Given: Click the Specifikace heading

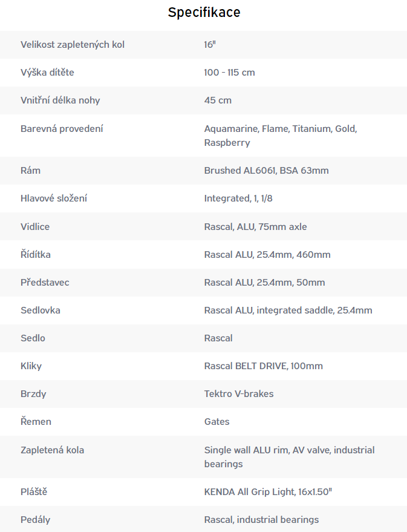Looking at the screenshot, I should [204, 13].
